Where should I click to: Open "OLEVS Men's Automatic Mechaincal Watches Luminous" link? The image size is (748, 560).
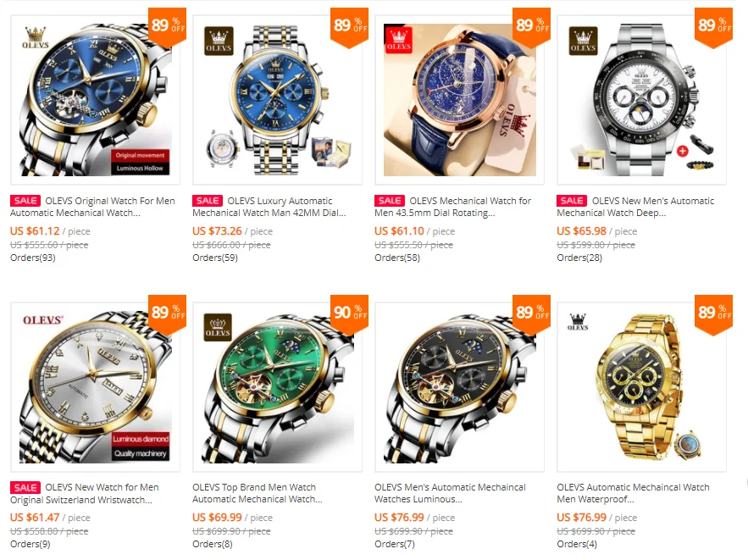coord(451,493)
